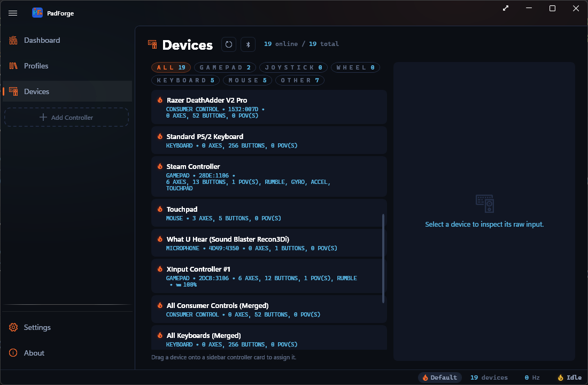Screen dimensions: 588x385
Task: Filter devices by ALL 19
Action: pos(171,67)
